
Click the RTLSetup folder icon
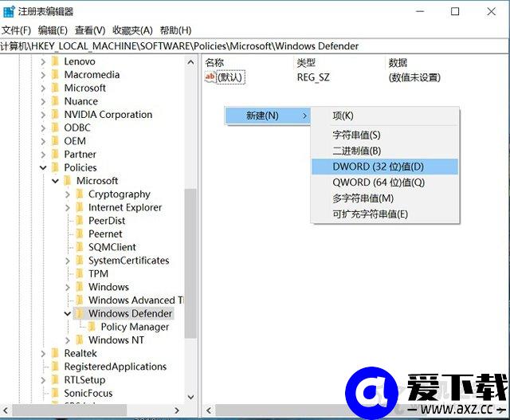click(55, 379)
